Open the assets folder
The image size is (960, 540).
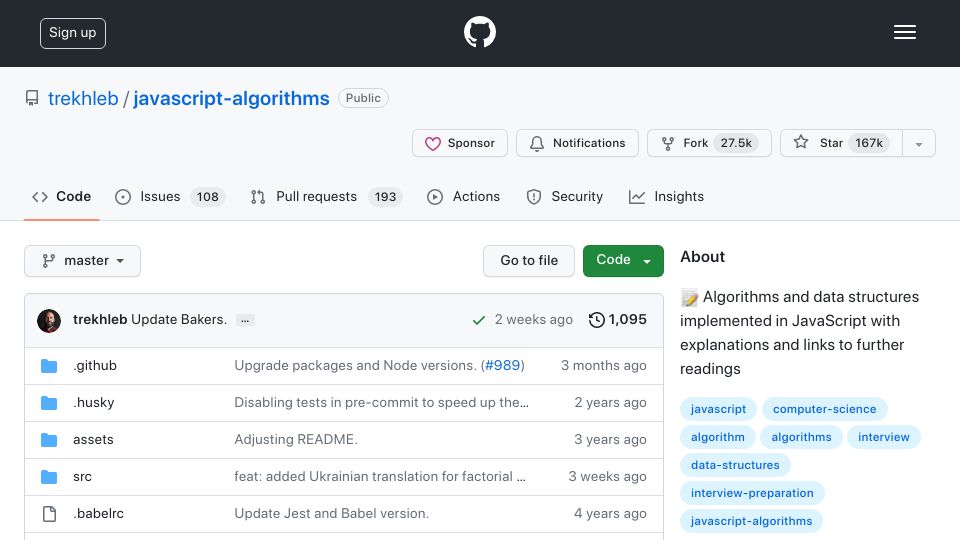93,440
